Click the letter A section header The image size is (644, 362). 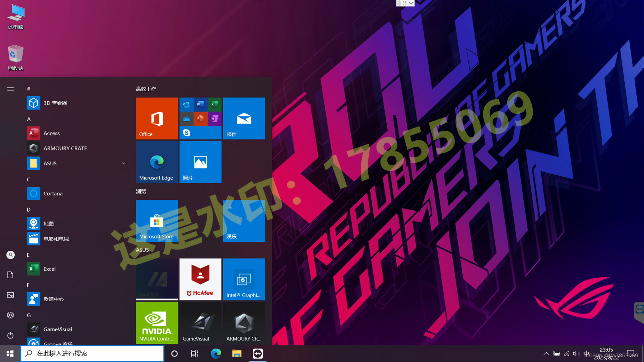click(x=29, y=119)
